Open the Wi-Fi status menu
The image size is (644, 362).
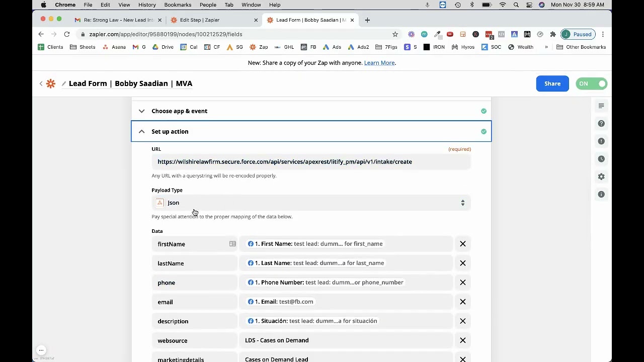[502, 5]
